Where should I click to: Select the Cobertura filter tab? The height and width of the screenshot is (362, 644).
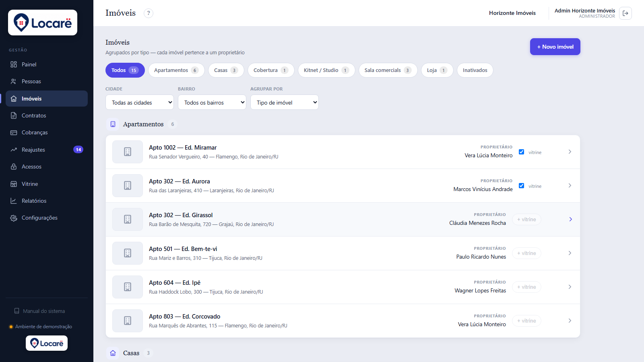[271, 70]
